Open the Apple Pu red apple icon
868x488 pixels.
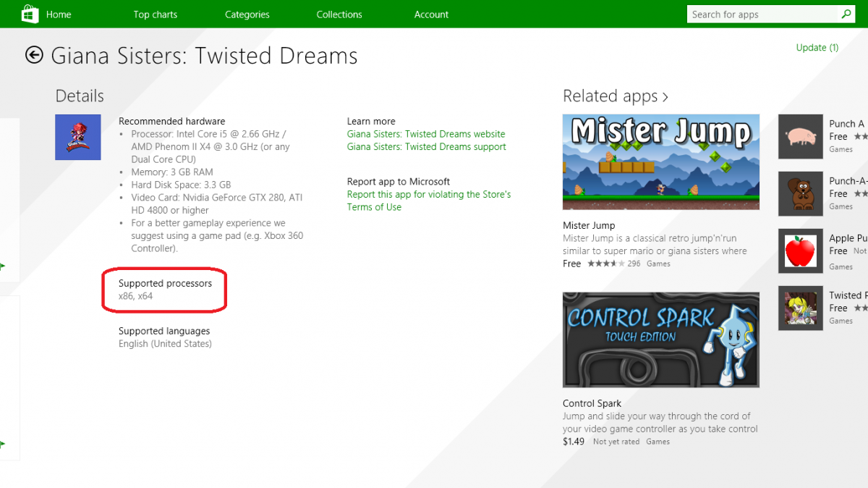(x=801, y=251)
